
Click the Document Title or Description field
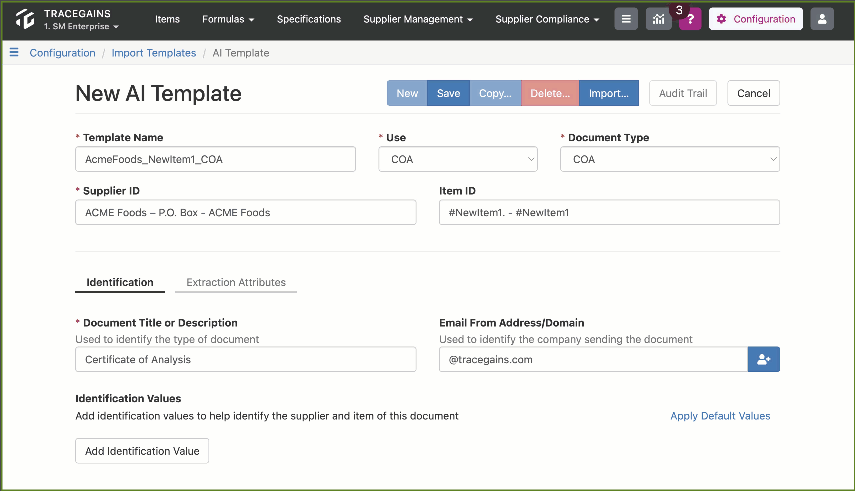coord(246,360)
